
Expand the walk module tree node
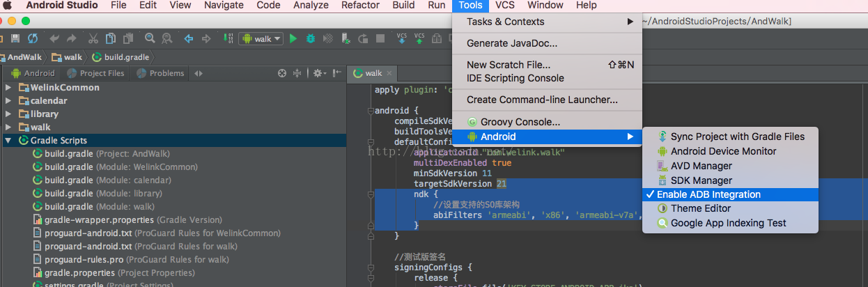9,127
